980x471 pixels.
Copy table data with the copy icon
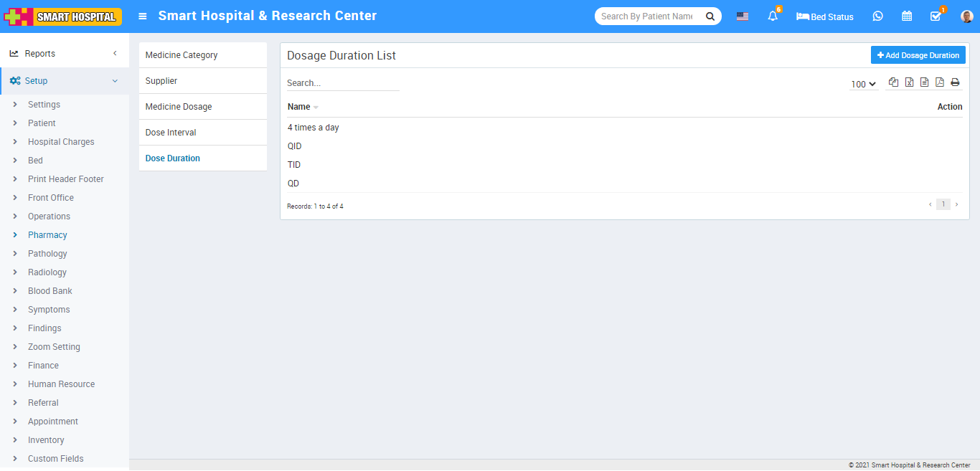(893, 82)
